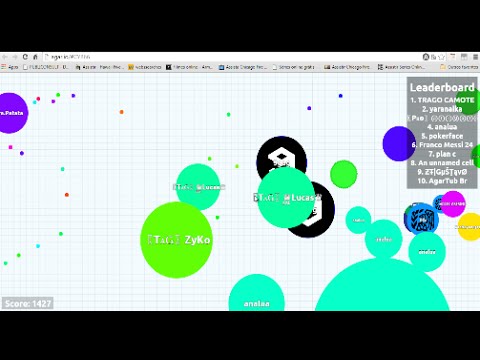Click the Score: 1427 display
Screen dimensions: 480x360
(28, 304)
